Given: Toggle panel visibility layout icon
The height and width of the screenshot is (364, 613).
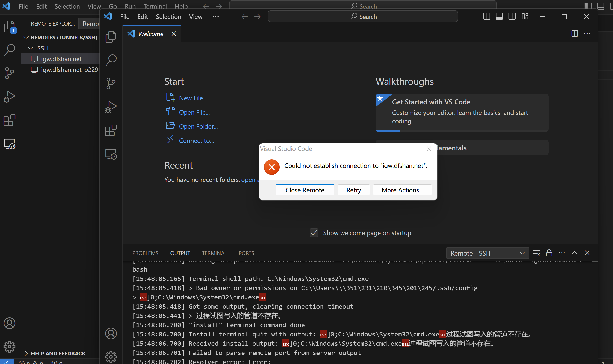Looking at the screenshot, I should [499, 16].
